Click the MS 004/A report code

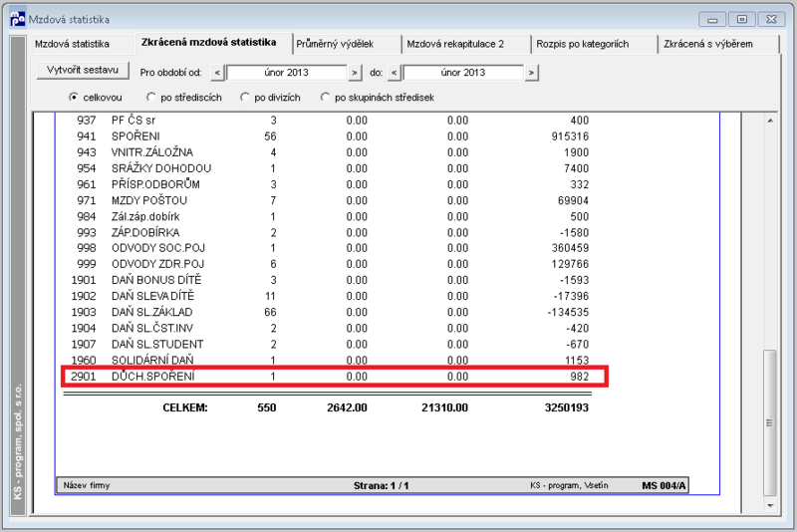tap(664, 486)
